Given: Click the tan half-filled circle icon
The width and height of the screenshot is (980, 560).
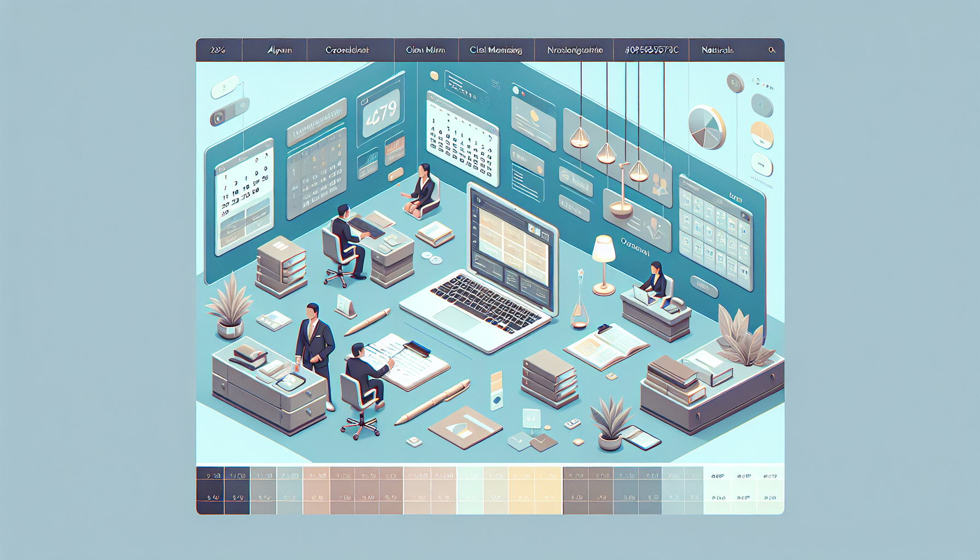Looking at the screenshot, I should (x=762, y=135).
